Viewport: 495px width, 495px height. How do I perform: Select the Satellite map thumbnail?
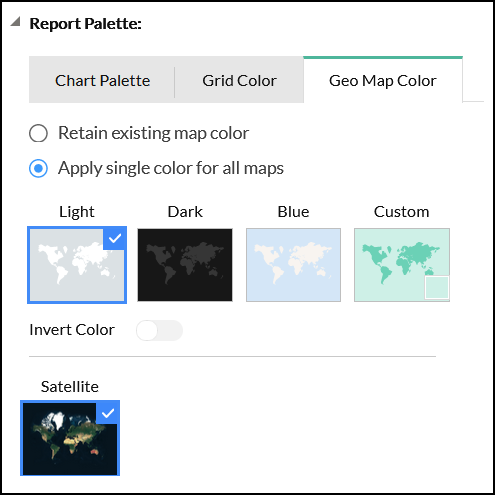coord(70,438)
